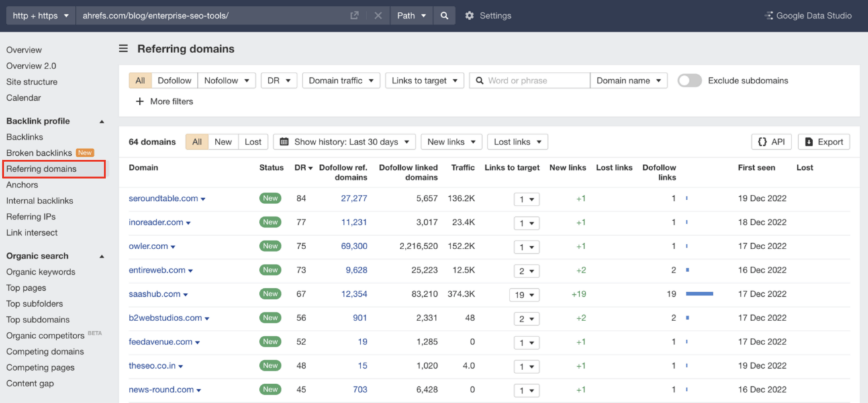
Task: Click inside the Word or phrase search field
Action: point(530,80)
